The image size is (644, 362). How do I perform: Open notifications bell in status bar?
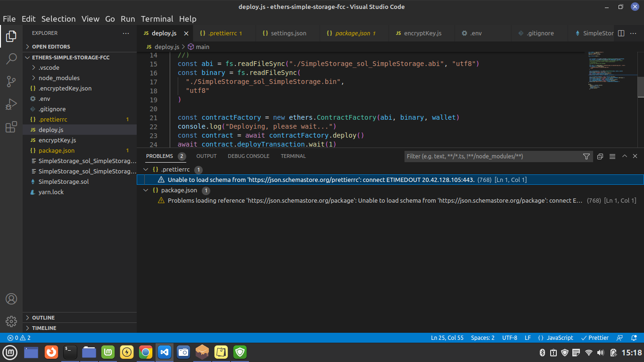pyautogui.click(x=635, y=338)
